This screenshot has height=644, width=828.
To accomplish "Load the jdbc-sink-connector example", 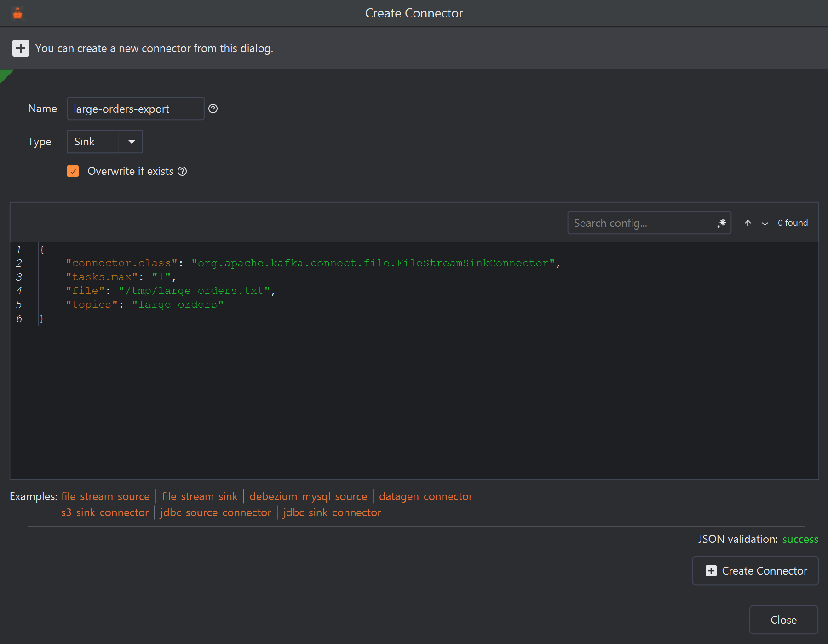I will [x=332, y=512].
